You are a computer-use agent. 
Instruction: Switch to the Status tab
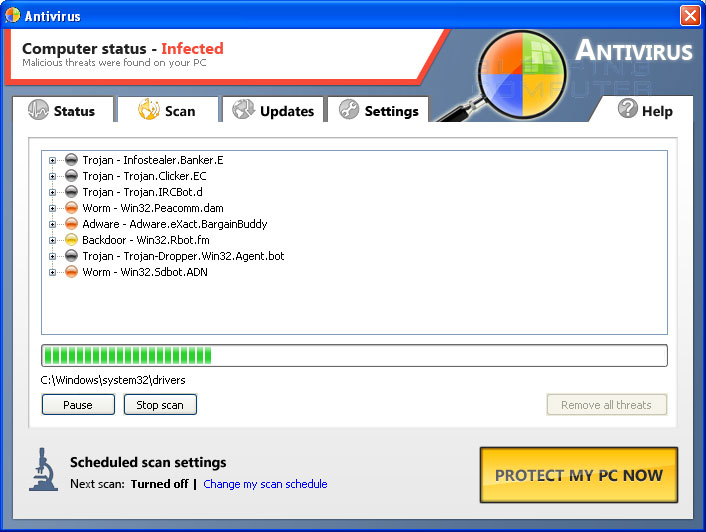pyautogui.click(x=63, y=110)
